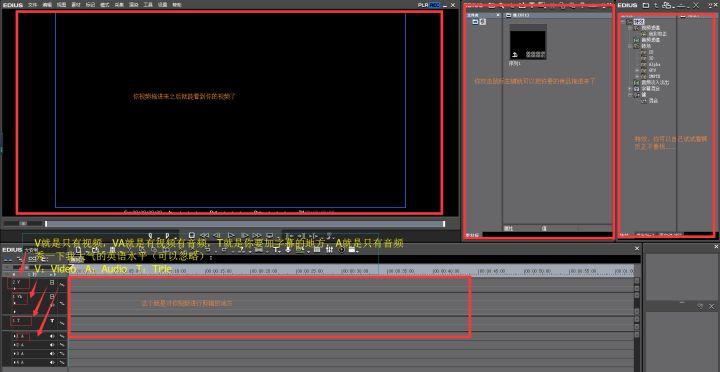Open the 文件 (File) menu
The height and width of the screenshot is (372, 720).
32,5
